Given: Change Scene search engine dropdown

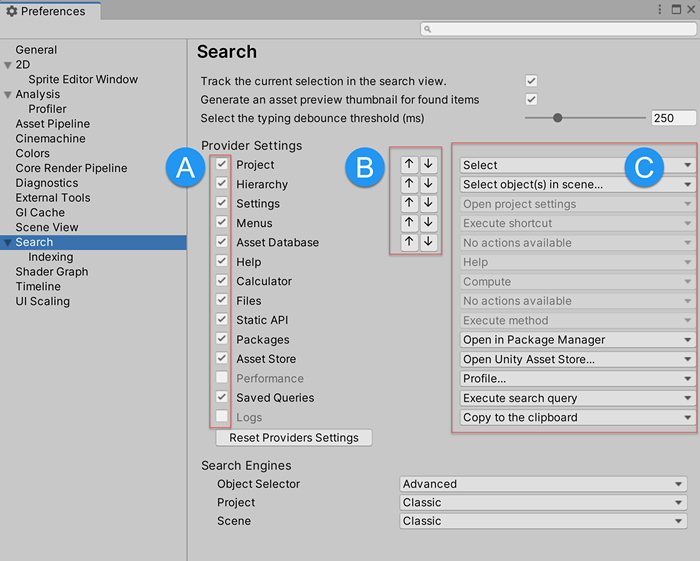Looking at the screenshot, I should click(543, 521).
